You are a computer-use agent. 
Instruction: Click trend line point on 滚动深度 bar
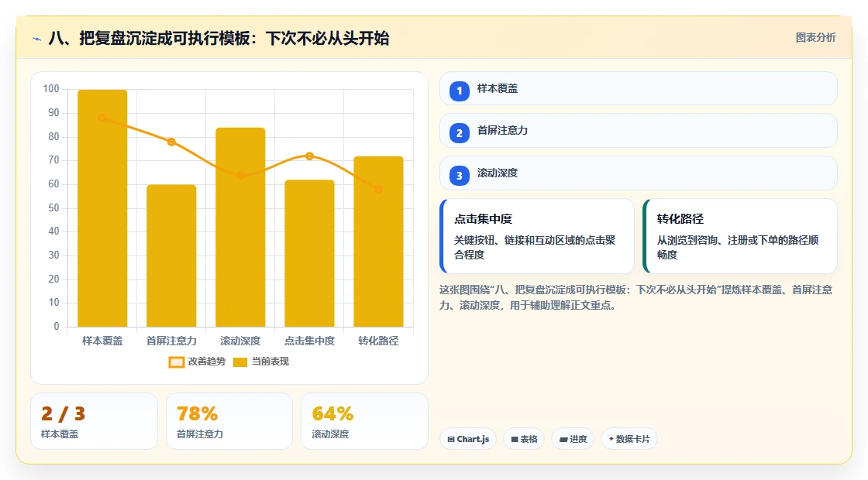240,175
